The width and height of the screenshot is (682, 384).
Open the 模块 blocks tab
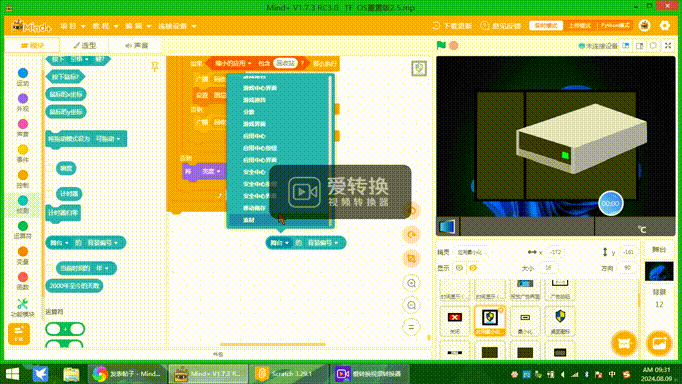(33, 45)
